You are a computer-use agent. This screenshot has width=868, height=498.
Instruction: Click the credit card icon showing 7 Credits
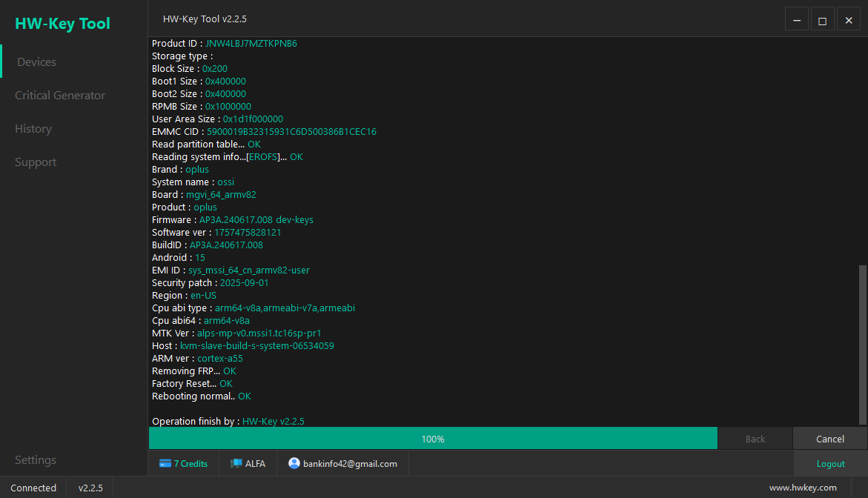[167, 463]
